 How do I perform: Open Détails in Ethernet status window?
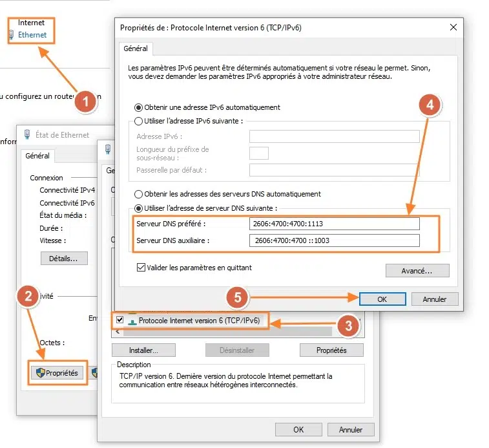tap(64, 258)
